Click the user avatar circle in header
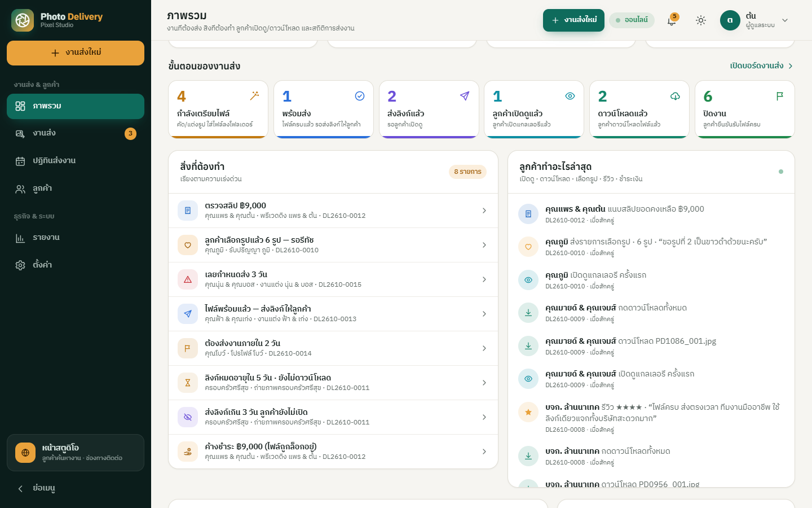The image size is (812, 508). point(730,20)
